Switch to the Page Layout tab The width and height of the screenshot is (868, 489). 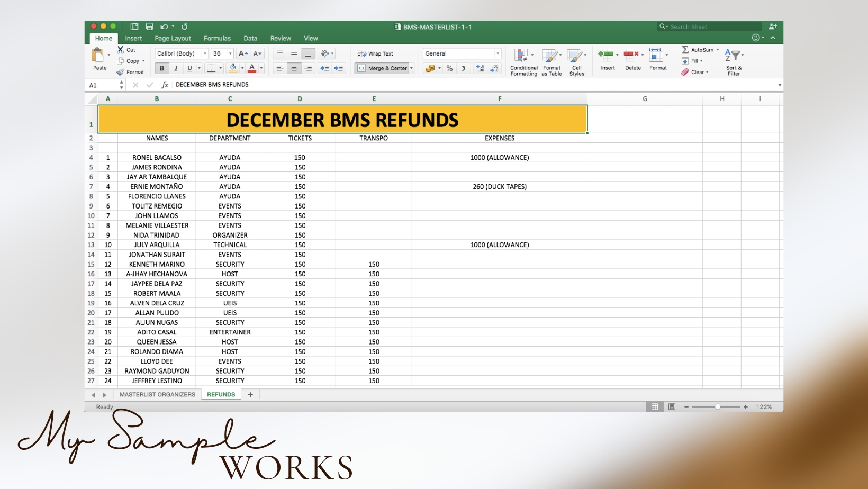(x=173, y=38)
